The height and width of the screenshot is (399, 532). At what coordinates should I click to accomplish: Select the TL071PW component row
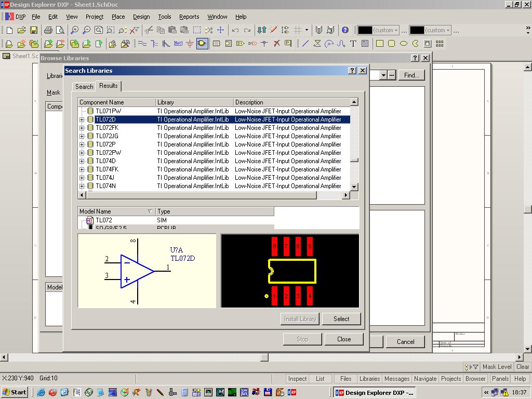click(214, 111)
